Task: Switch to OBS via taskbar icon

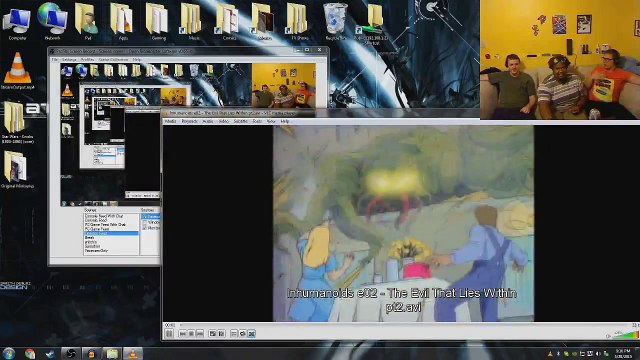Action: tap(71, 353)
